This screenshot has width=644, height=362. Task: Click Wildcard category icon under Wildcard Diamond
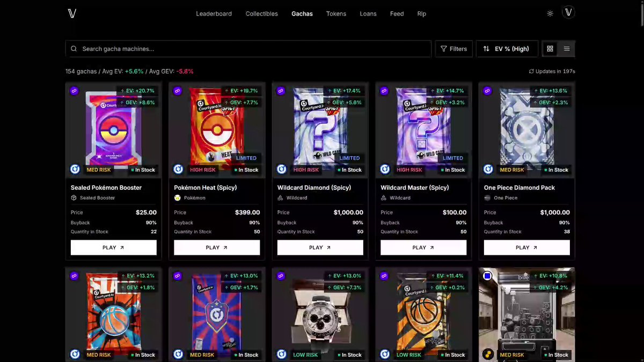281,198
